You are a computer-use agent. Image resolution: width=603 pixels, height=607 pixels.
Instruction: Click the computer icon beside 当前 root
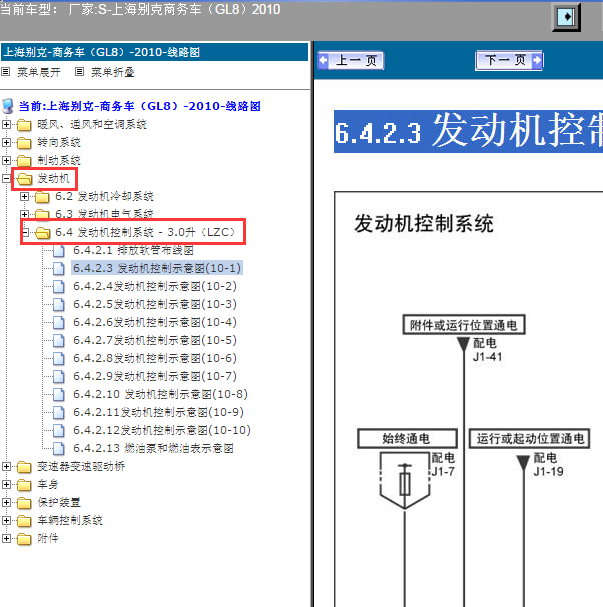tap(7, 106)
